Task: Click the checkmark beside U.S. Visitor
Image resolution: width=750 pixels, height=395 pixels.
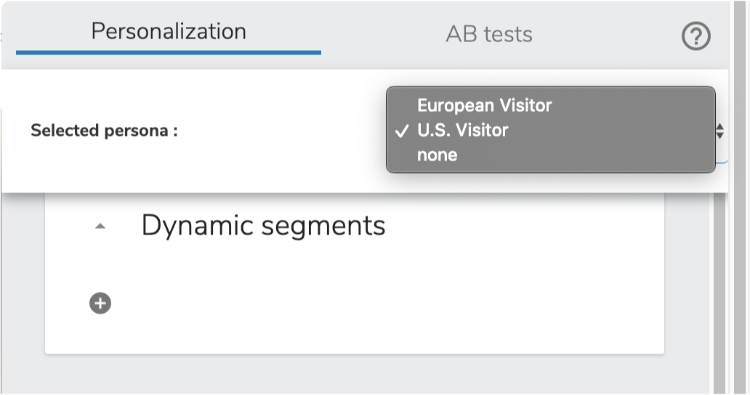Action: (402, 131)
